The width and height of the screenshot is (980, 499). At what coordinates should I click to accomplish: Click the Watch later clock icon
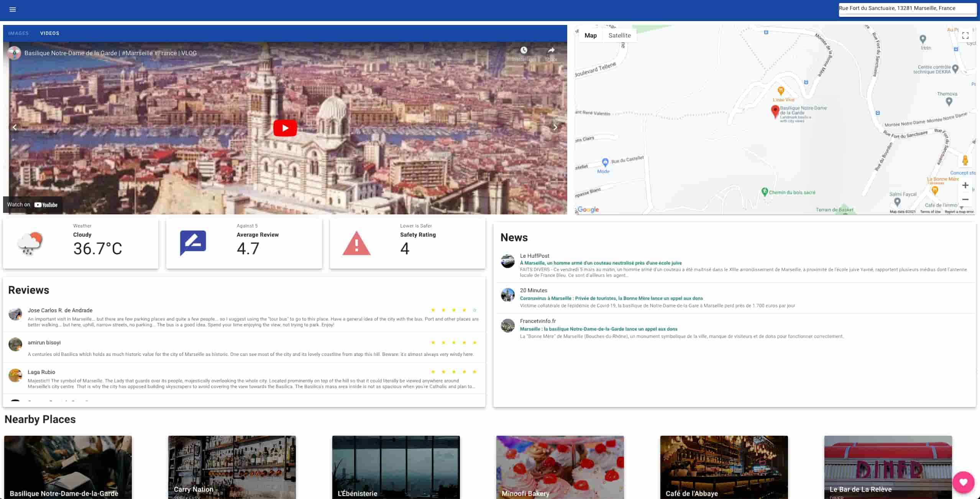(x=524, y=50)
